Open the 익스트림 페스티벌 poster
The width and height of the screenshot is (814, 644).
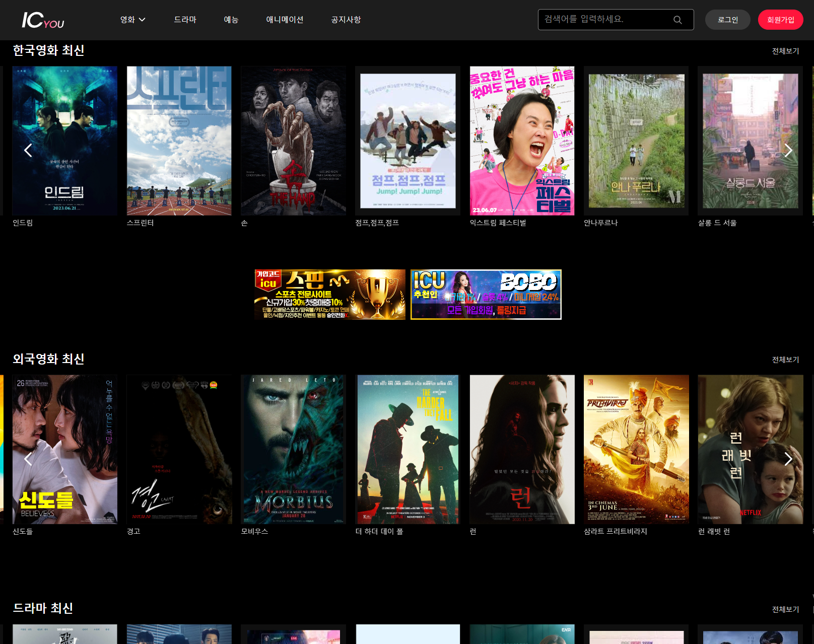tap(522, 141)
